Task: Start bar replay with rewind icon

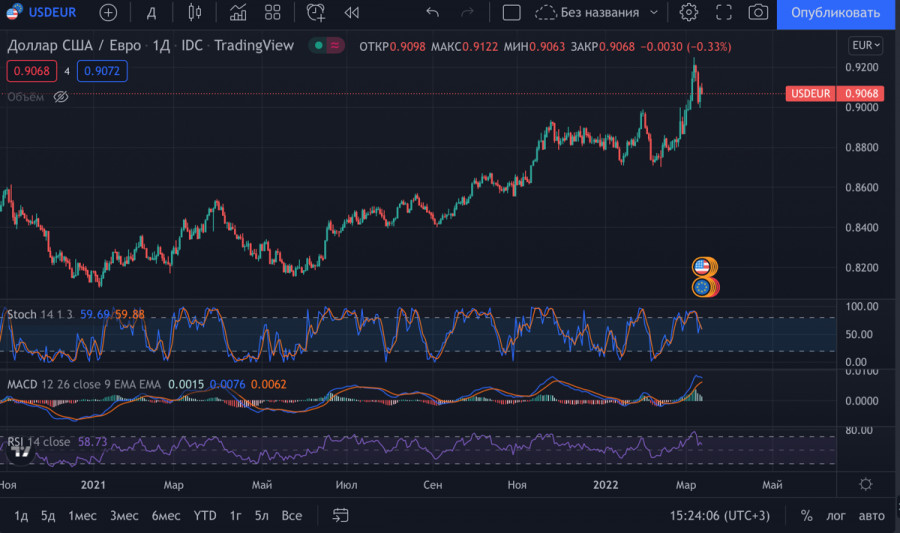Action: [x=351, y=13]
